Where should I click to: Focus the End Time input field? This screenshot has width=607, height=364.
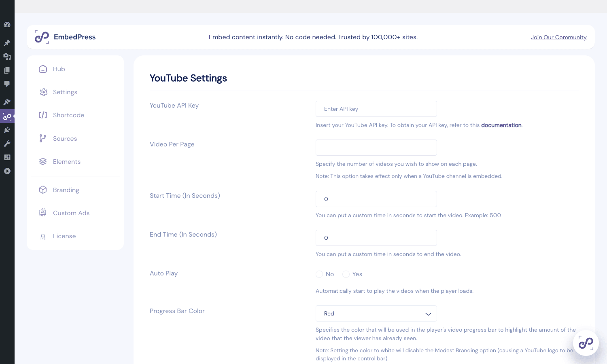pos(376,238)
